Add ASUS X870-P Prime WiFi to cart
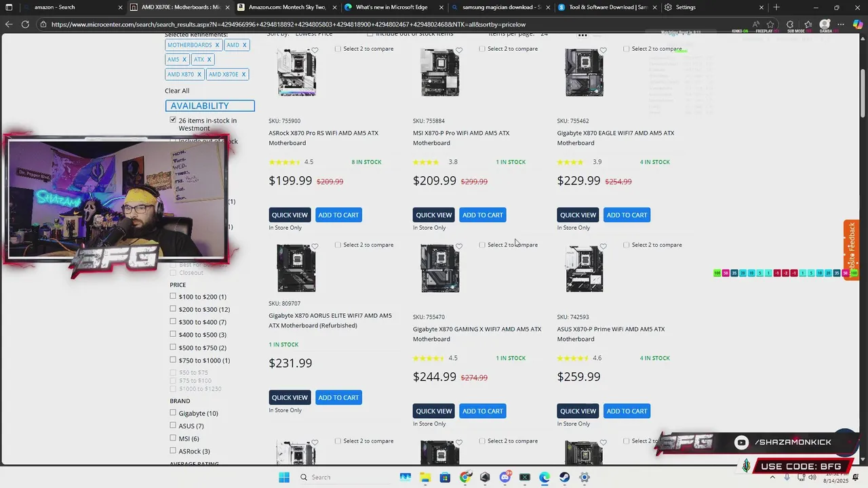Screen dimensions: 868x488 pos(627,411)
